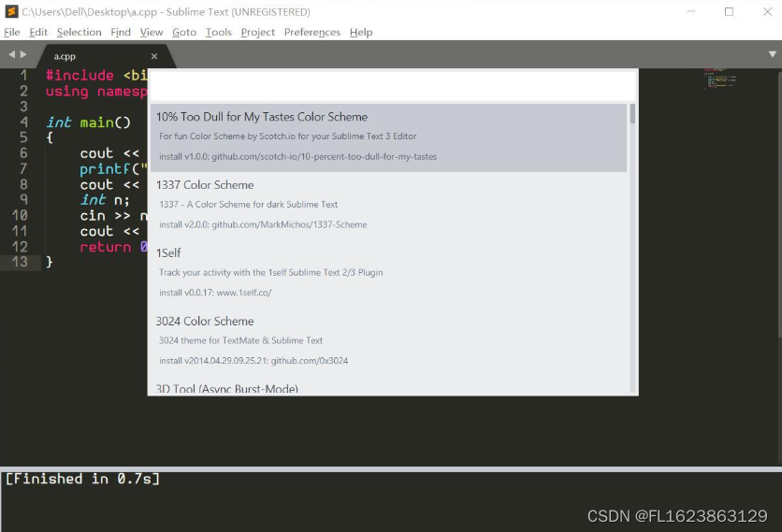Image resolution: width=782 pixels, height=532 pixels.
Task: Open the Goto menu
Action: pyautogui.click(x=184, y=33)
